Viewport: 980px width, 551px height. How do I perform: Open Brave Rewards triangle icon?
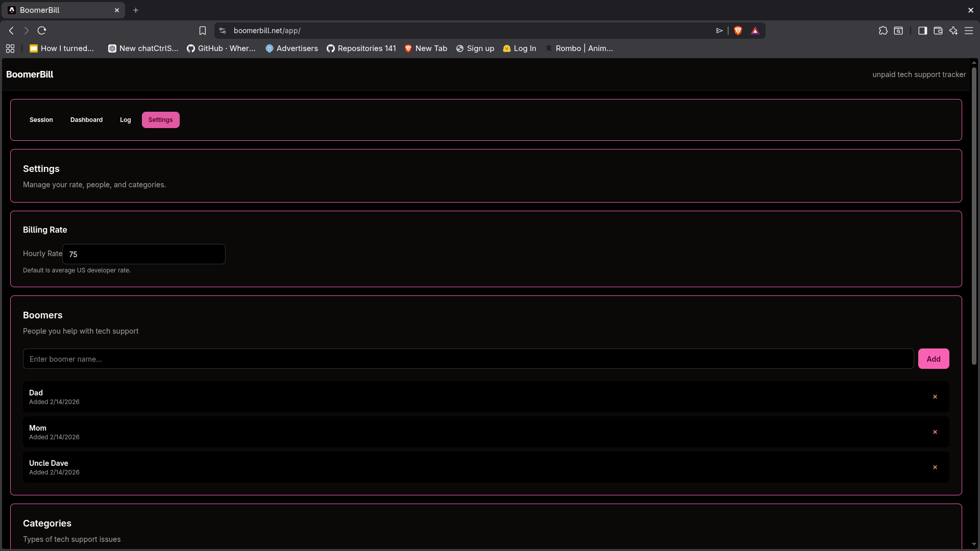coord(755,31)
